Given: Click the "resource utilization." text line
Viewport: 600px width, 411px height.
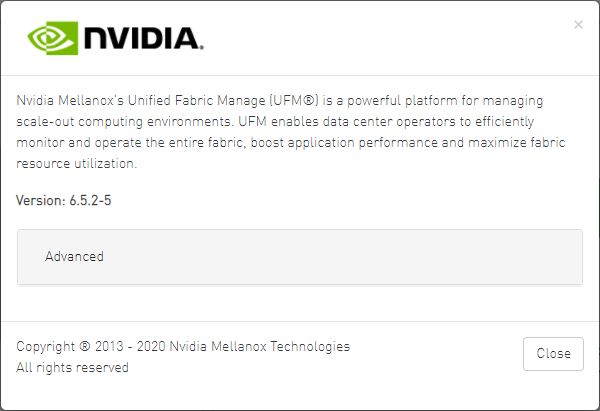Looking at the screenshot, I should 76,164.
